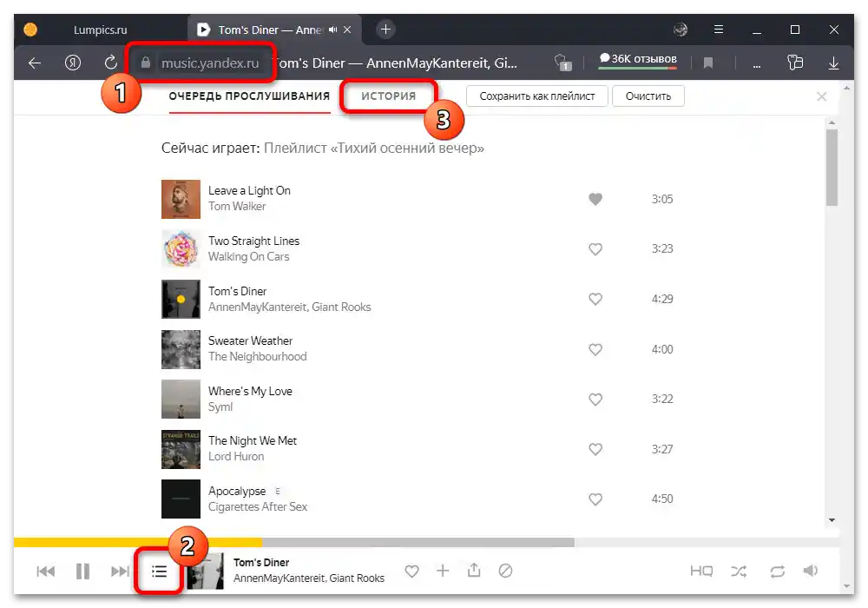
Task: Click Sweater Weather album cover
Action: tap(181, 349)
